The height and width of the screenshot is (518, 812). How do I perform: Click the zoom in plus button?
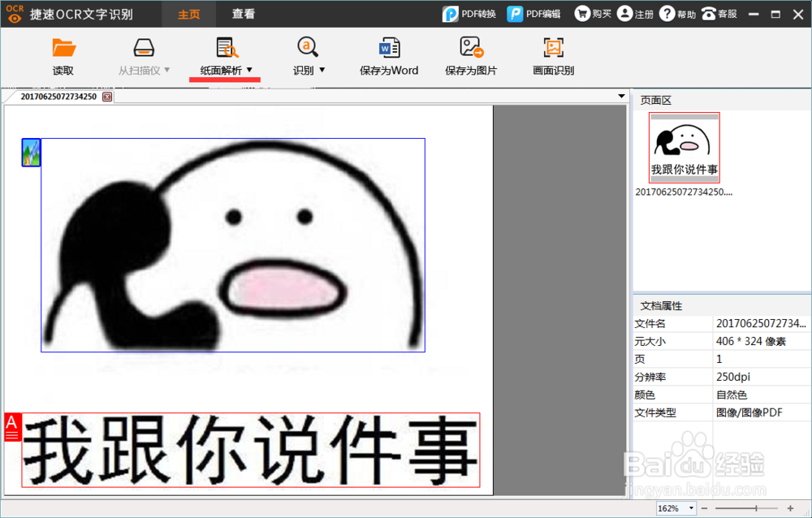tap(790, 509)
